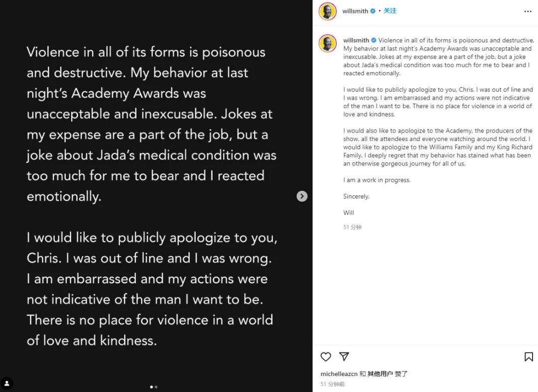This screenshot has height=392, width=538.
Task: Click 51 分钟前 post timestamp at bottom
Action: (x=332, y=384)
